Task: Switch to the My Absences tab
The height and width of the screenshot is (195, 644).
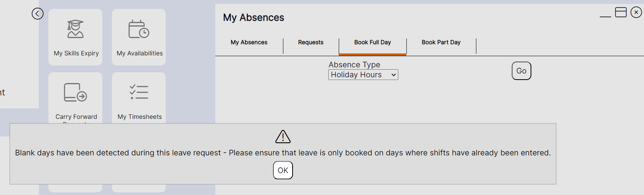Action: (x=249, y=42)
